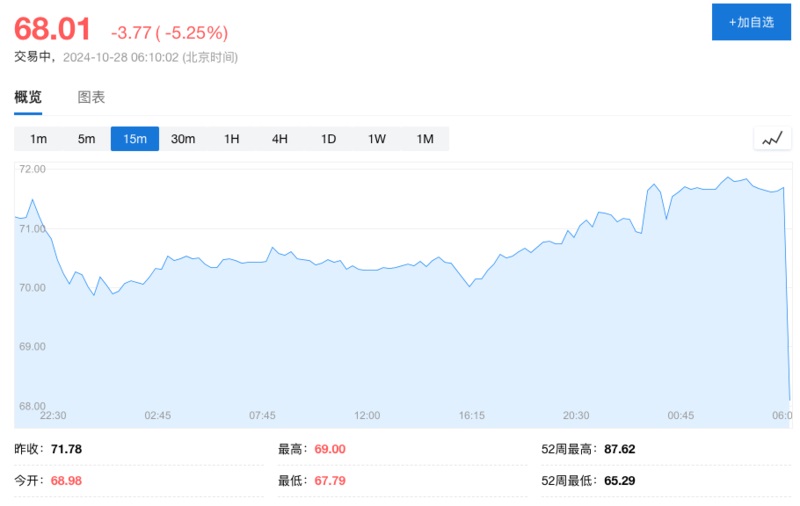
Task: Choose the 4H timeframe
Action: point(280,139)
